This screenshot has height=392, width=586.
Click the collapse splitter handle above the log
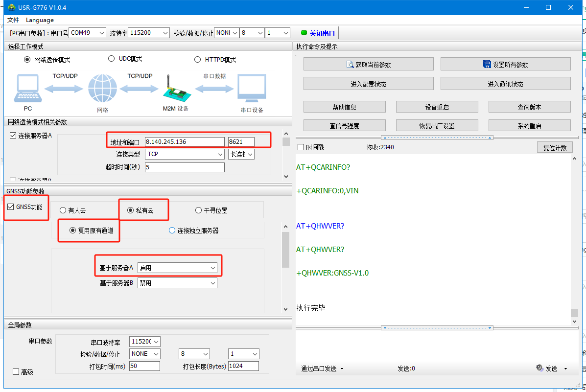tap(437, 138)
